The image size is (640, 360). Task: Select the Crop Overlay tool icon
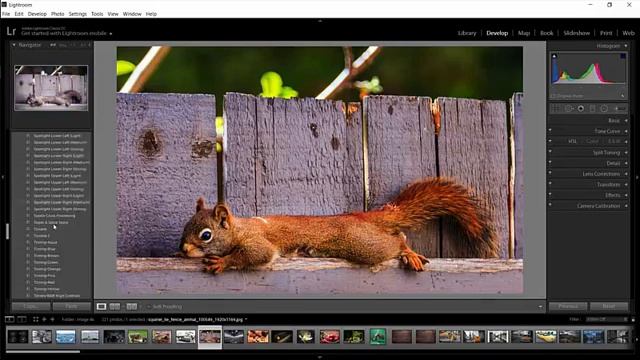coord(556,109)
